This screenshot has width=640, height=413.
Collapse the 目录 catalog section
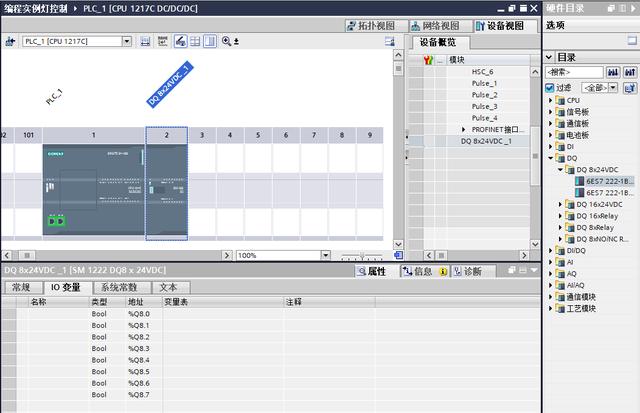pyautogui.click(x=549, y=57)
